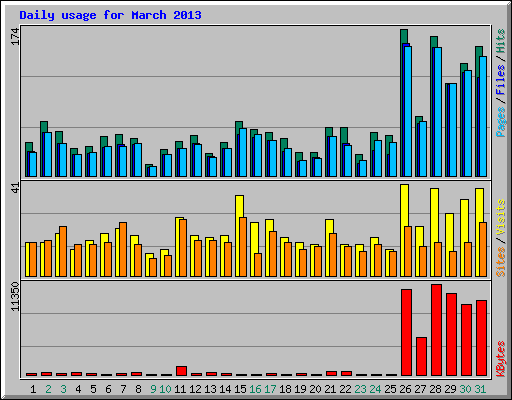Click day label "18" on the x-axis
The image size is (512, 400).
pyautogui.click(x=285, y=389)
